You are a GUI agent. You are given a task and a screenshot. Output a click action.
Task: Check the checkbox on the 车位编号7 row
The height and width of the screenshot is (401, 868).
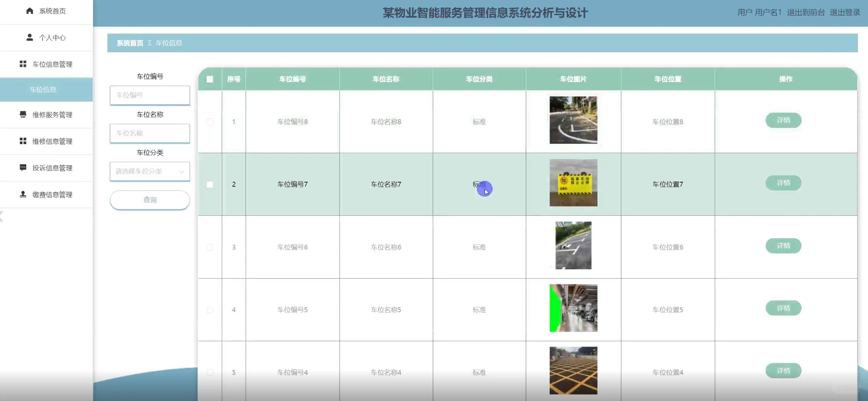pyautogui.click(x=210, y=184)
